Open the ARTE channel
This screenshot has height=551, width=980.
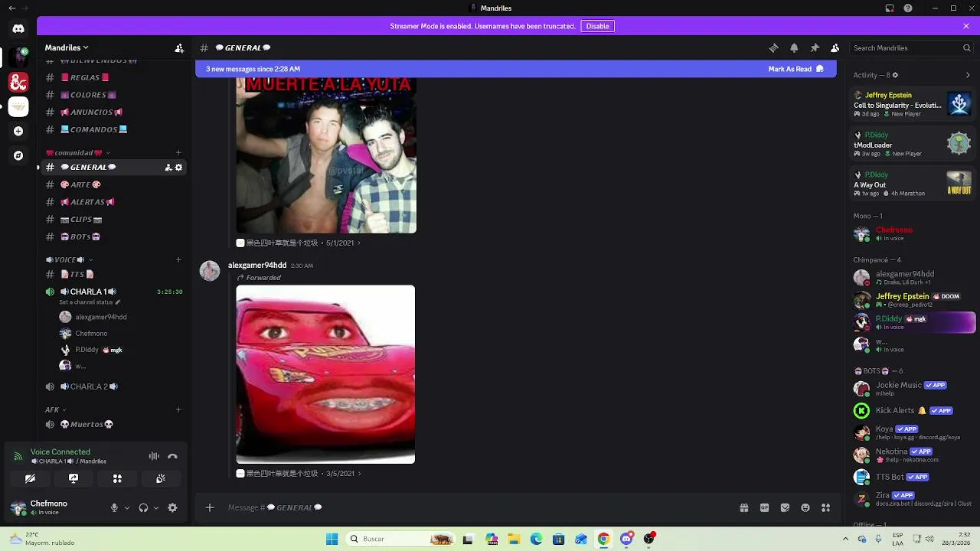pyautogui.click(x=114, y=184)
